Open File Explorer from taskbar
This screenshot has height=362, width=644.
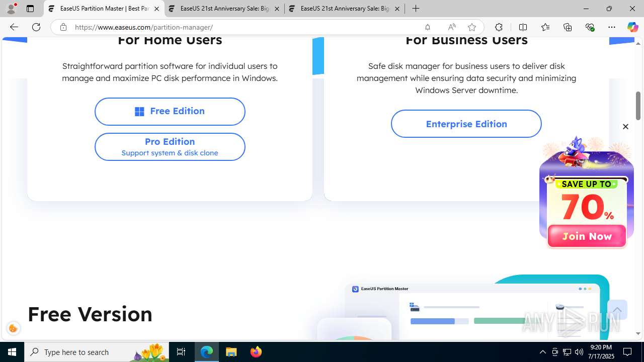coord(231,352)
